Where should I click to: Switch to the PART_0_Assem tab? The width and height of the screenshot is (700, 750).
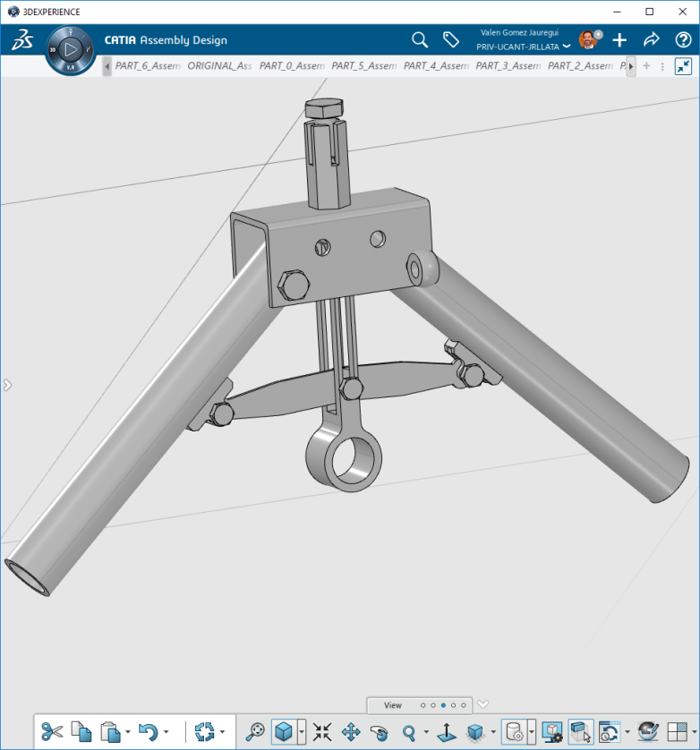pyautogui.click(x=292, y=66)
